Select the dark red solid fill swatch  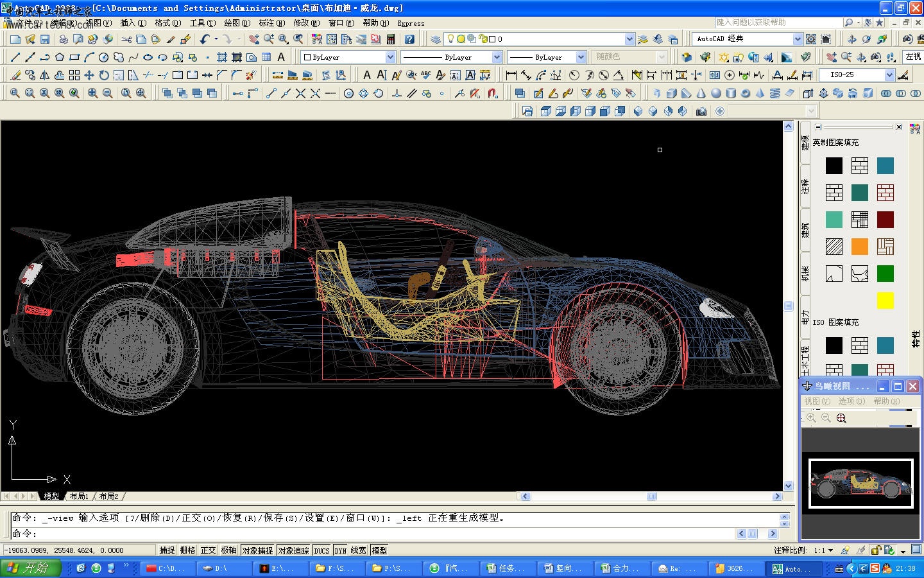[x=885, y=220]
